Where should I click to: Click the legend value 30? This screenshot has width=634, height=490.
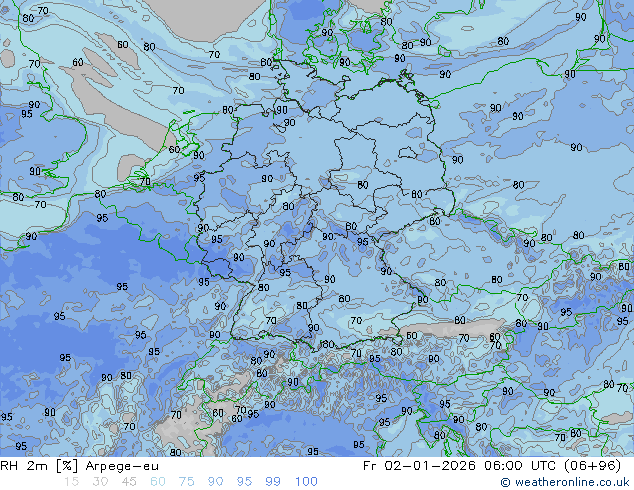click(100, 482)
